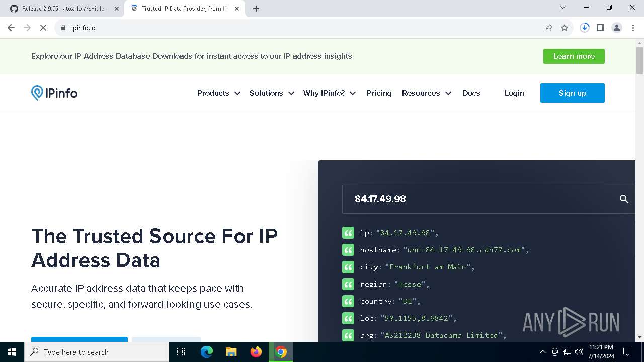The height and width of the screenshot is (362, 644).
Task: Click the browser back arrow
Action: coord(11,28)
